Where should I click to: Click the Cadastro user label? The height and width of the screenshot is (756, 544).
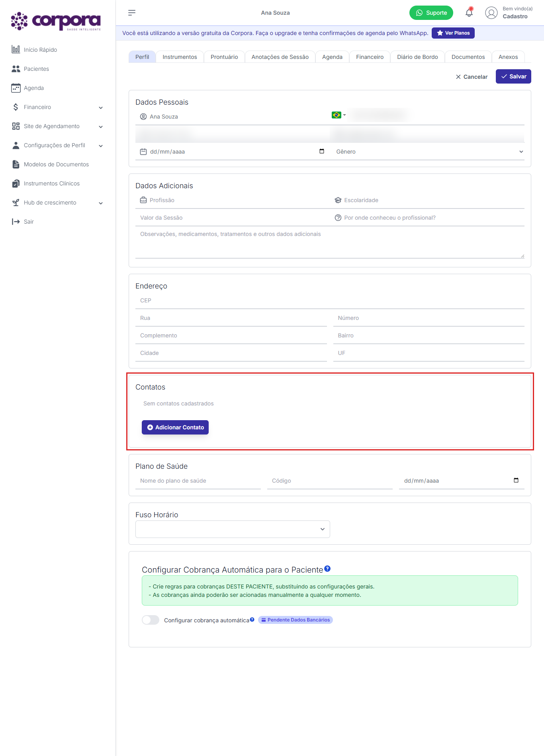point(515,16)
